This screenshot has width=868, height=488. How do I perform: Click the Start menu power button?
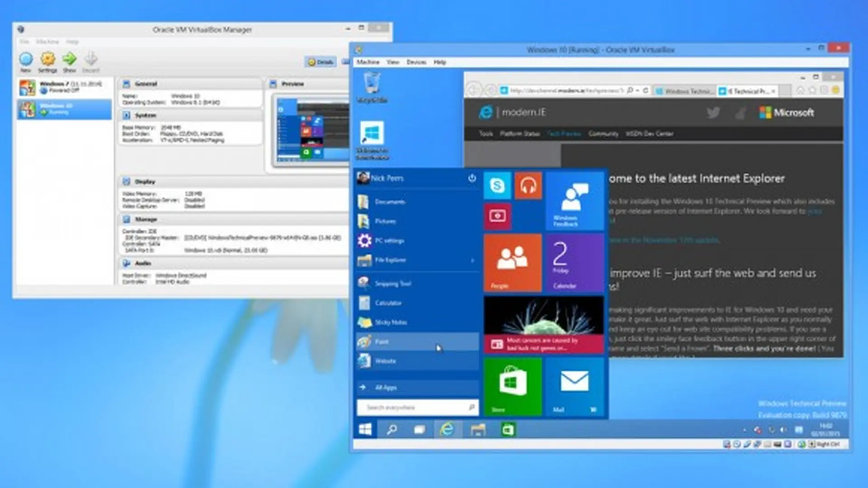[472, 178]
